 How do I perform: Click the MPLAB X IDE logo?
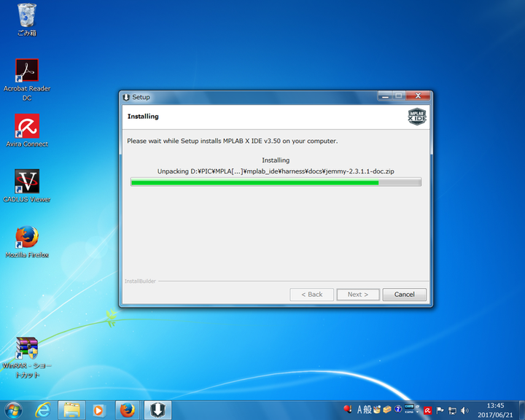click(417, 117)
